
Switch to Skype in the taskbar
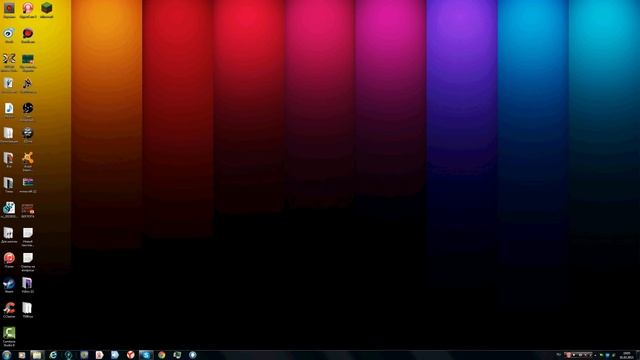(146, 355)
